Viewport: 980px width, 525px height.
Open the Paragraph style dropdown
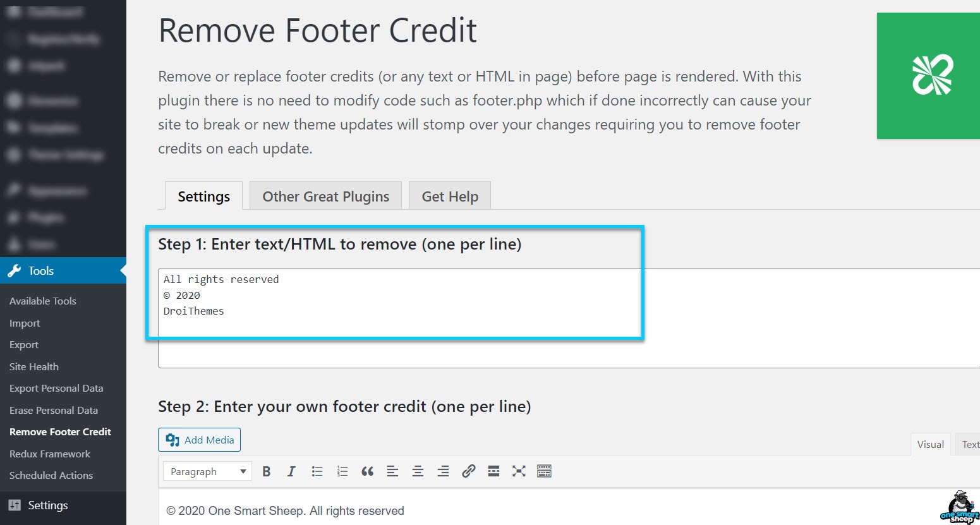point(207,471)
